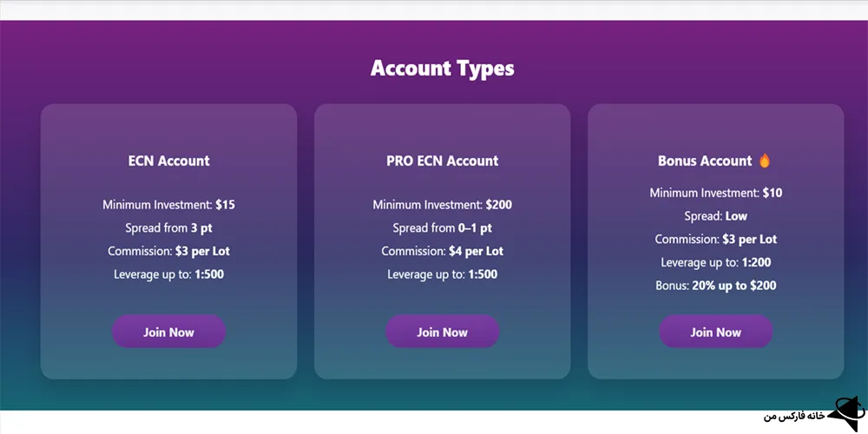Select the PRO ECN Account title
The height and width of the screenshot is (434, 868).
point(442,161)
